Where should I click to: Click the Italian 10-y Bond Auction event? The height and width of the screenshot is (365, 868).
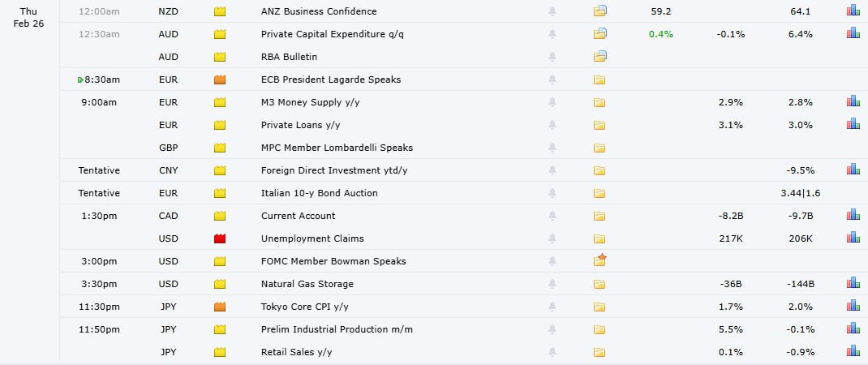click(319, 193)
